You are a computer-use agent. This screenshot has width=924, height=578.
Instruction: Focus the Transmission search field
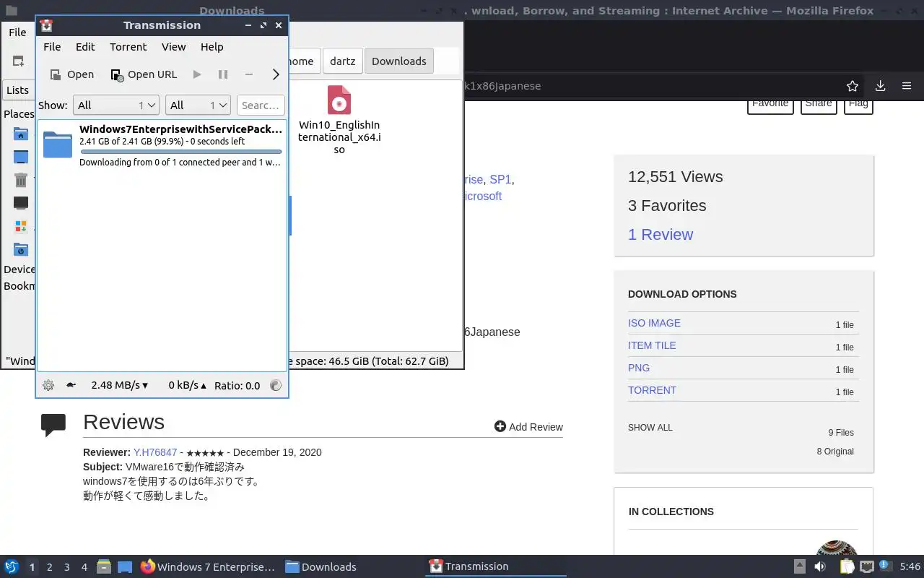tap(261, 105)
